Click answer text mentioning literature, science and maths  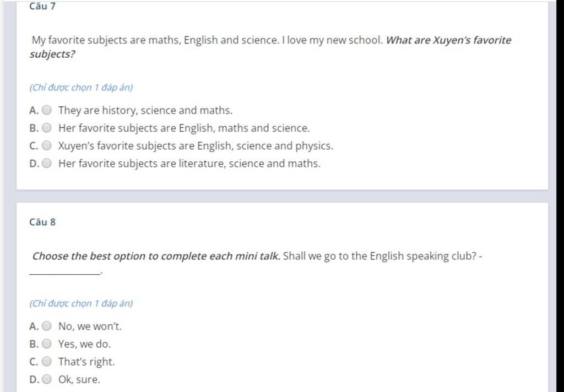tap(189, 164)
